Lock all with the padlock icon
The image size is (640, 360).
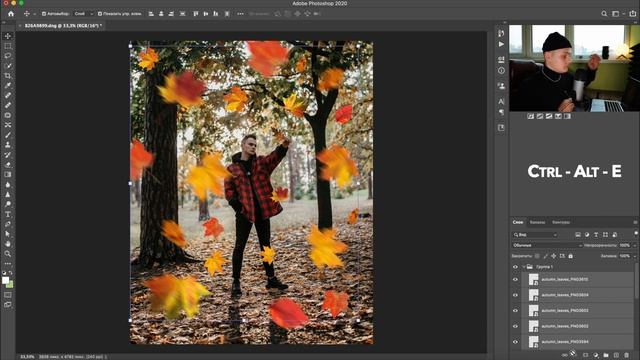[x=571, y=256]
